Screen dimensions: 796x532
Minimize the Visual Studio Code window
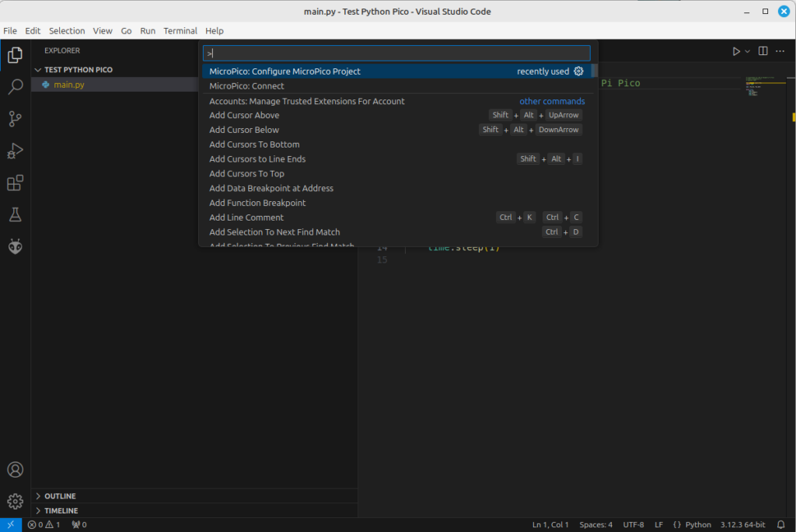747,11
